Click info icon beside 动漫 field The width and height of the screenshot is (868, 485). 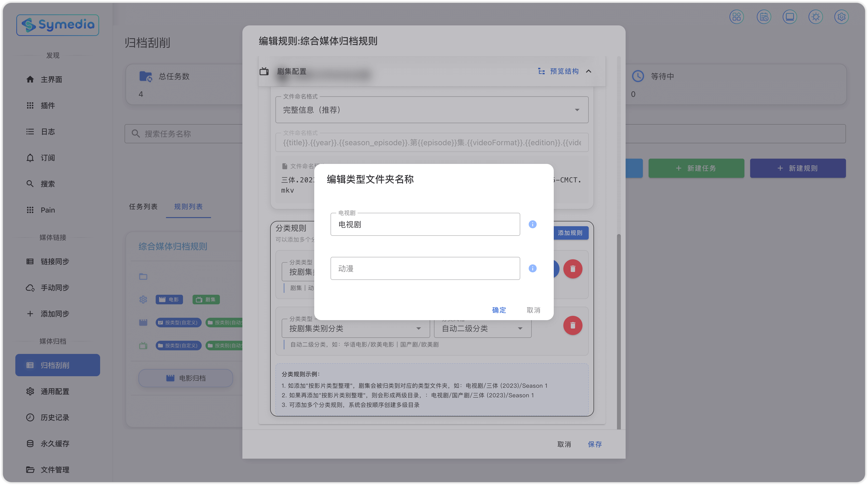tap(532, 268)
